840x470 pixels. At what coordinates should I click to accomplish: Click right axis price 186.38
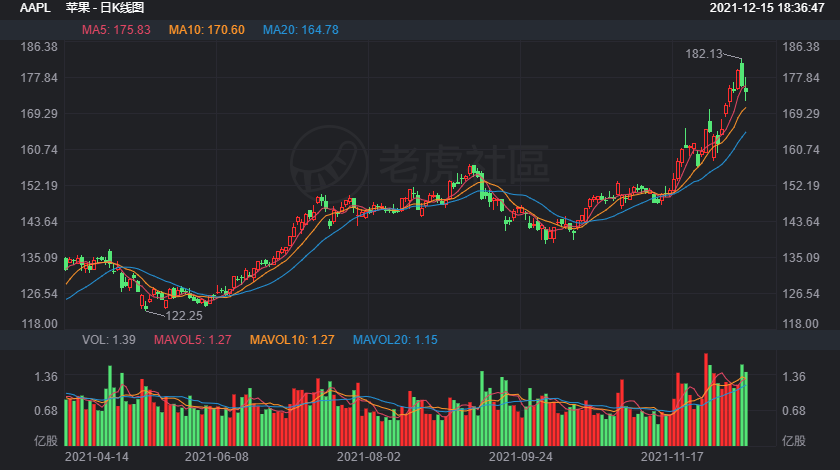[x=801, y=47]
